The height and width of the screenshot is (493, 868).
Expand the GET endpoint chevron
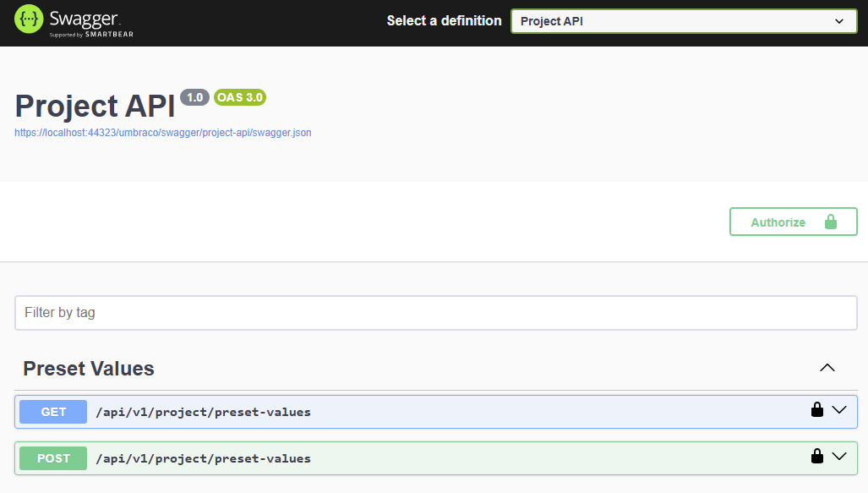click(x=839, y=410)
